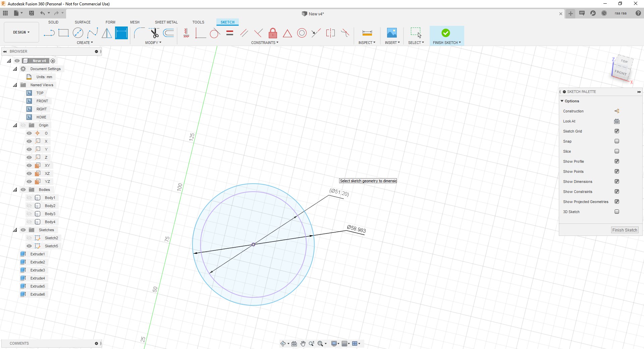Viewport: 644px width, 349px height.
Task: Switch to the SHEET METAL tab
Action: point(166,22)
